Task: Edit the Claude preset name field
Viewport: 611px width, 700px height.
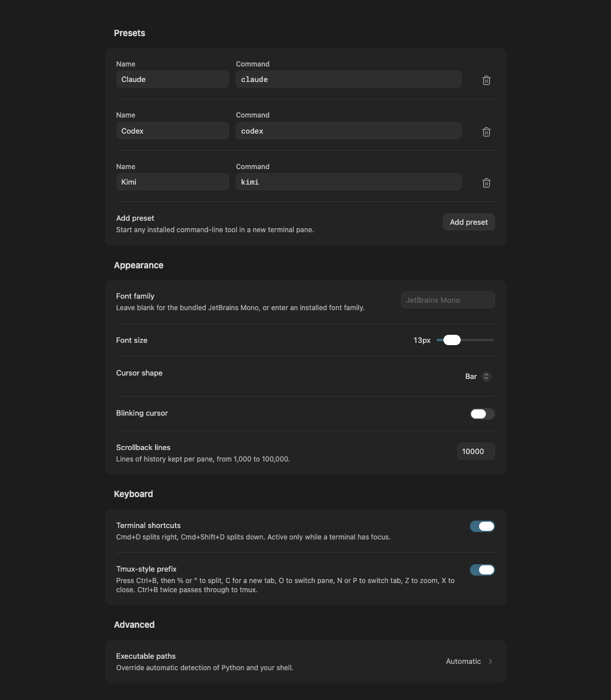Action: coord(173,79)
